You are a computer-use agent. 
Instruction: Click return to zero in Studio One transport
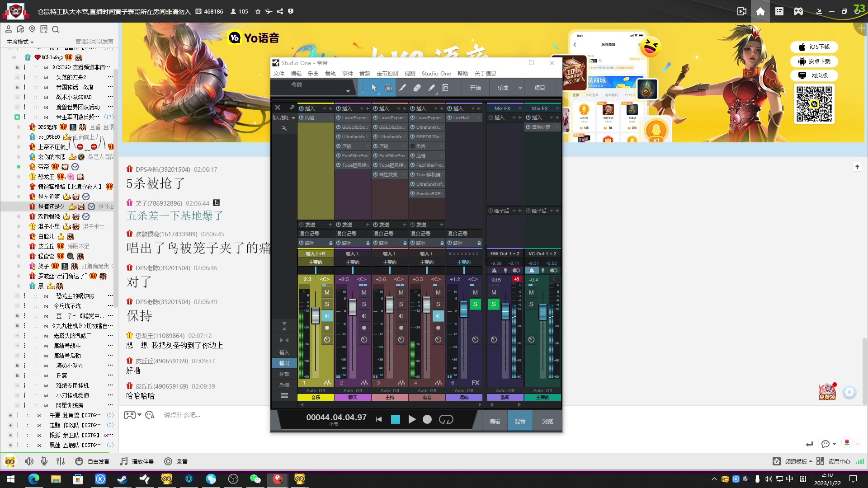(379, 419)
